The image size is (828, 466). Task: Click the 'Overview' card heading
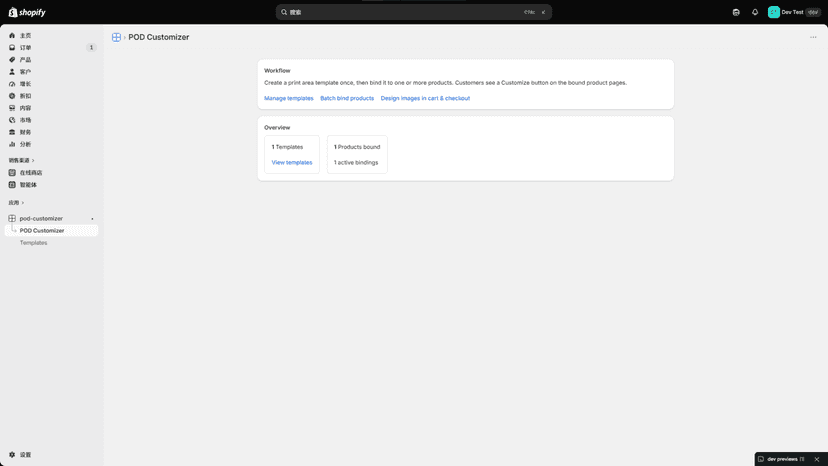tap(277, 127)
